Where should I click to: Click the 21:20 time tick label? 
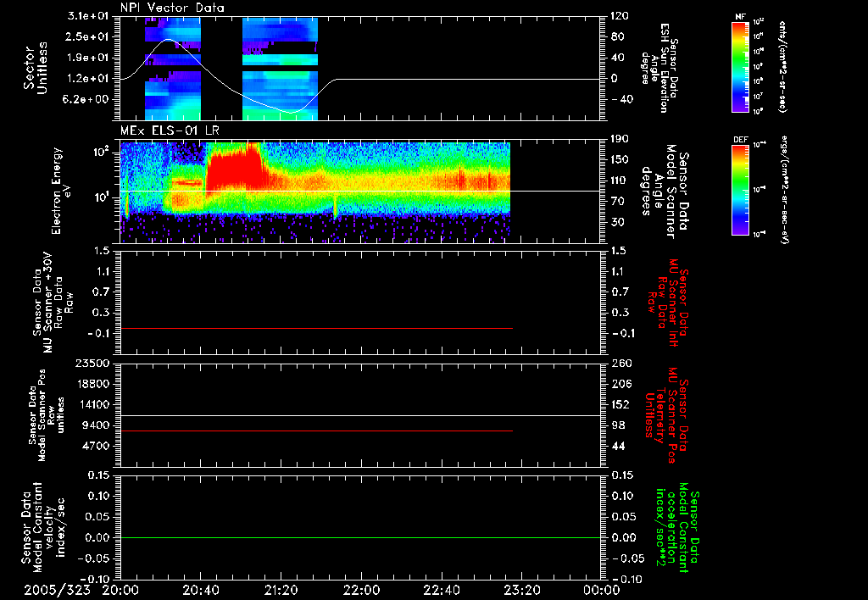click(x=281, y=590)
